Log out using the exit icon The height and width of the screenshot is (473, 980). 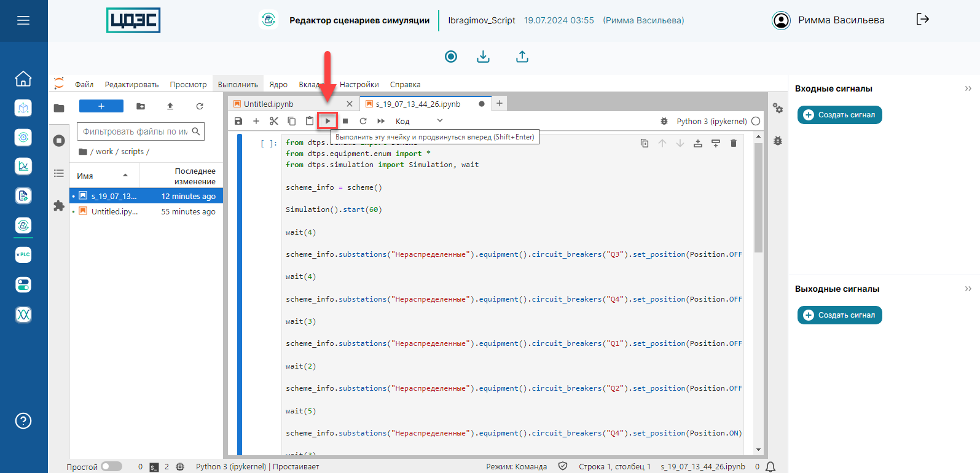coord(922,20)
